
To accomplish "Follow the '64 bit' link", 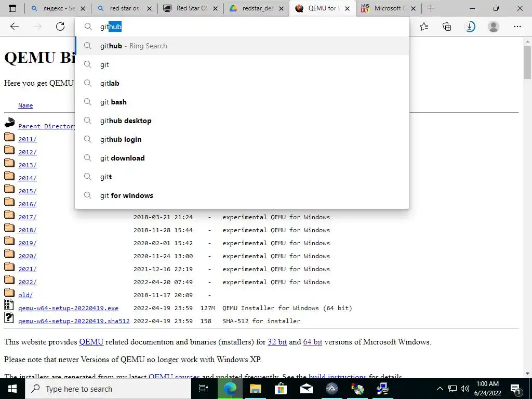I will [x=312, y=342].
